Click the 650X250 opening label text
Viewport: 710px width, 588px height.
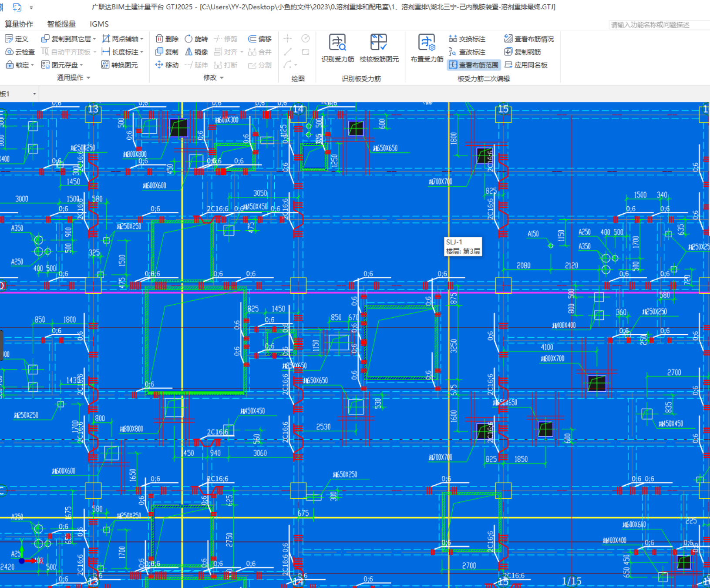pos(345,474)
